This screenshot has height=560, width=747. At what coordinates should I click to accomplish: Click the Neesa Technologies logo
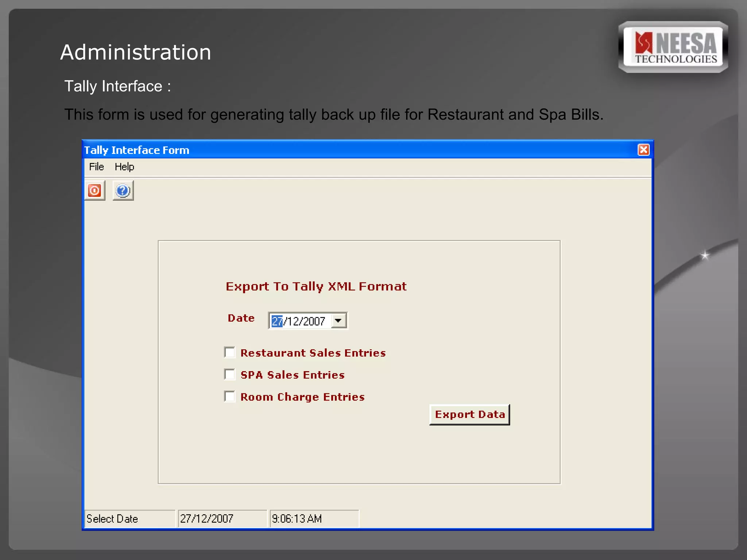click(x=673, y=47)
